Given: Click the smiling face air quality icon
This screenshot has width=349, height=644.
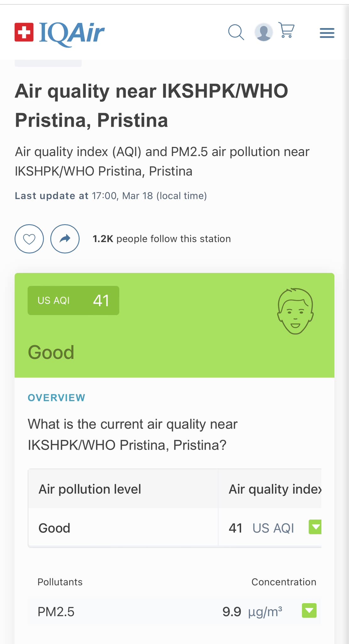Looking at the screenshot, I should pos(295,311).
